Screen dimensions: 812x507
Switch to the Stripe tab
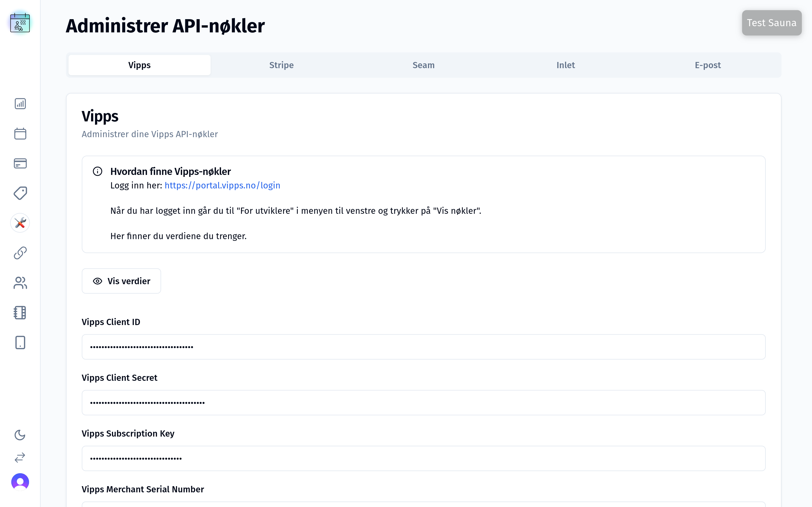click(281, 65)
